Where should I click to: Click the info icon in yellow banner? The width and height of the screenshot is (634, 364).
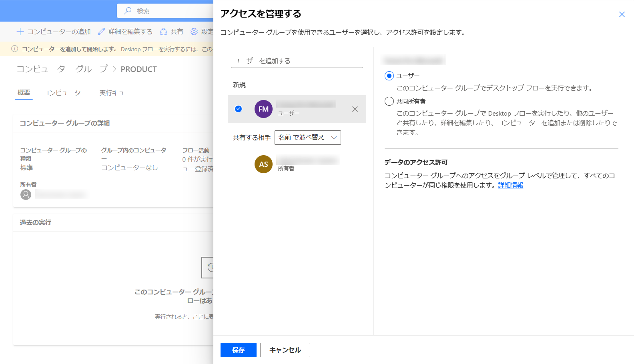[x=15, y=49]
